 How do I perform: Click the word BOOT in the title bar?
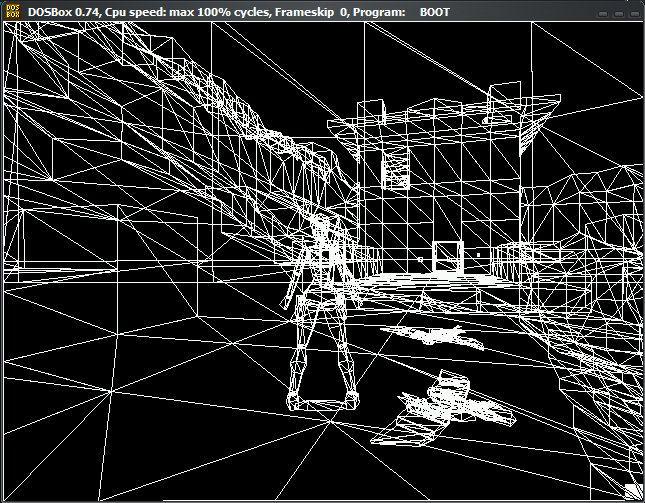[x=434, y=11]
